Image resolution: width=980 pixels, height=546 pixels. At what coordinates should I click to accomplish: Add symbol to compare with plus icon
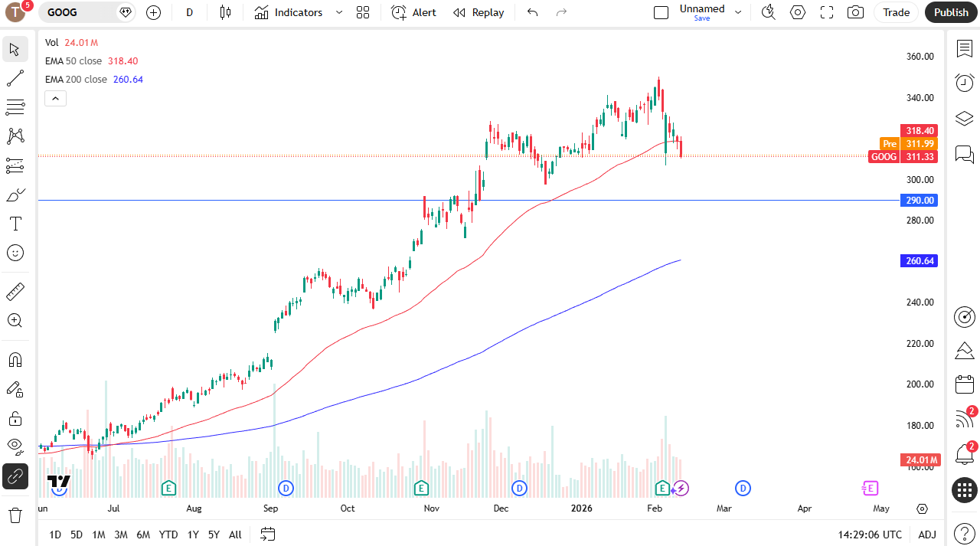(x=153, y=12)
